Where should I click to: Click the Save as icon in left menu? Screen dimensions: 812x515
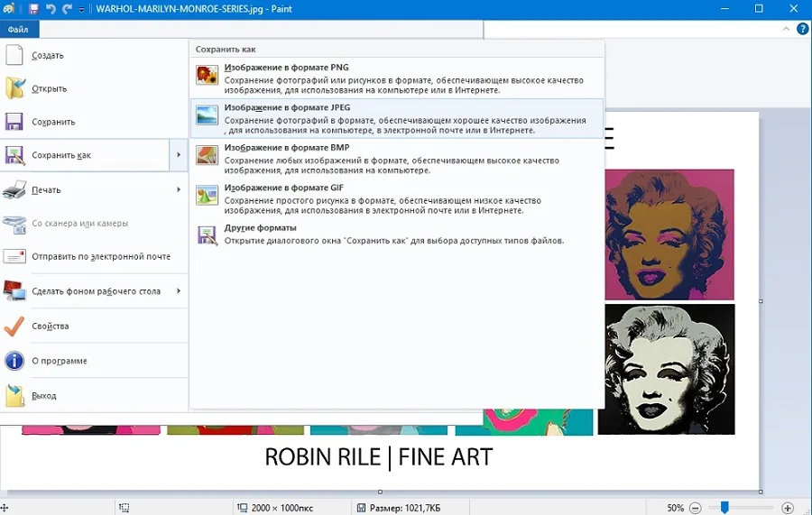tap(14, 155)
